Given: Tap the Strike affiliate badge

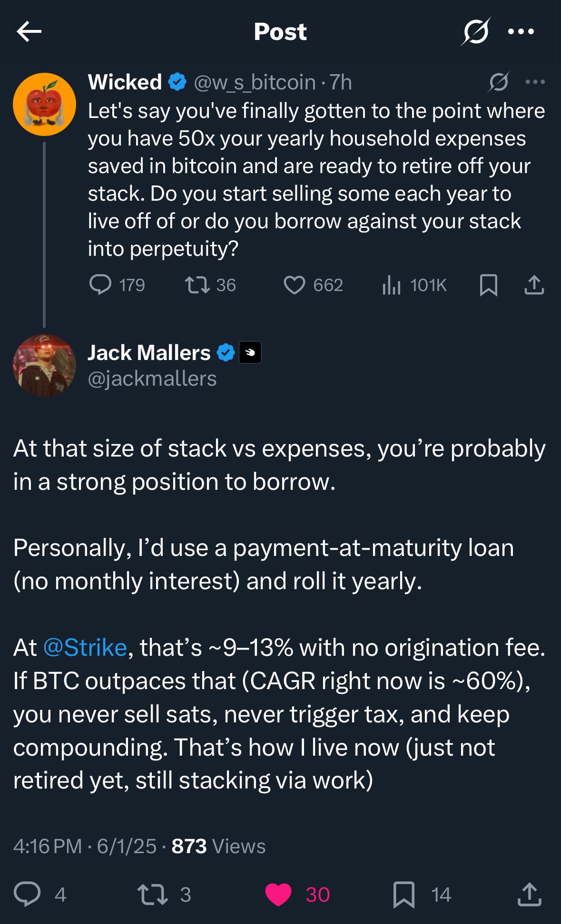Looking at the screenshot, I should click(x=250, y=353).
